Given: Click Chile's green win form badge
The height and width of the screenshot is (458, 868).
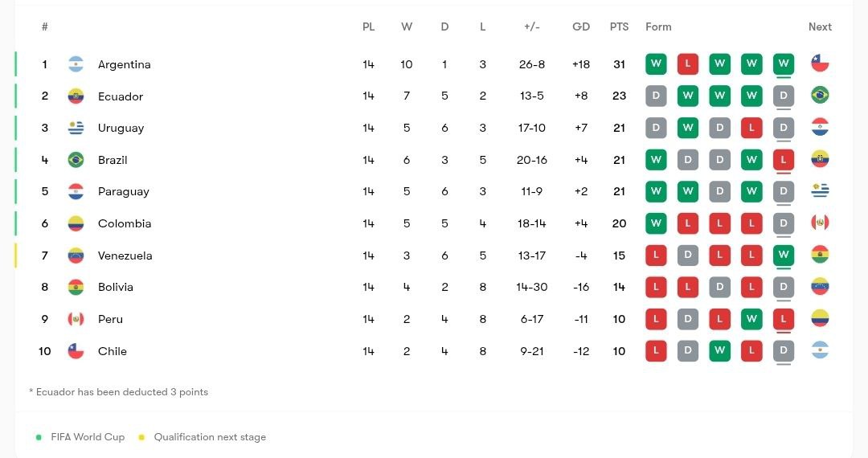Looking at the screenshot, I should click(719, 350).
